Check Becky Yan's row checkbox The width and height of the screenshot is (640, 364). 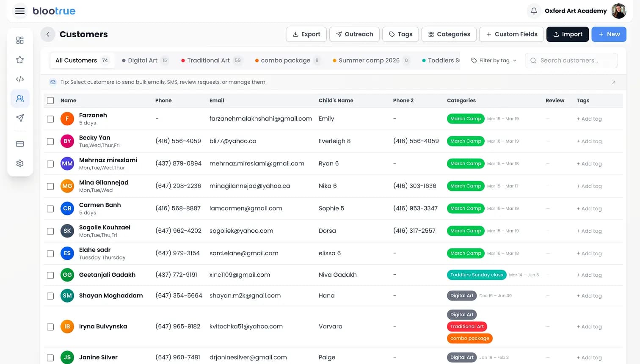coord(50,141)
